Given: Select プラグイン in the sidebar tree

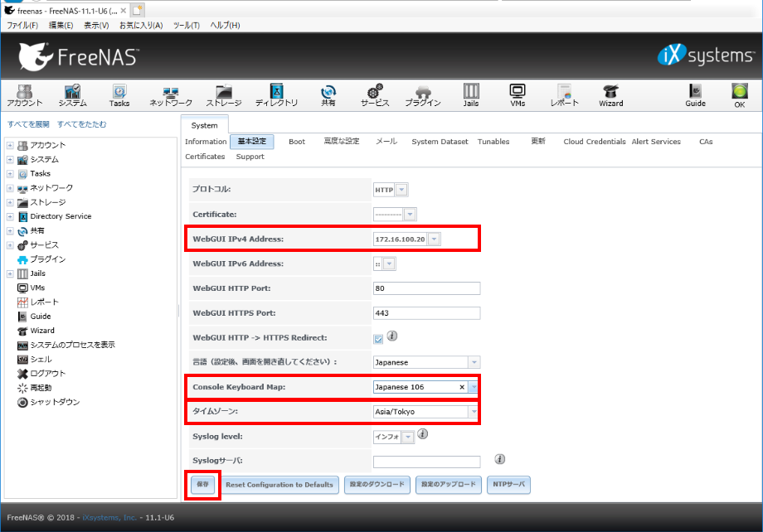Looking at the screenshot, I should (x=48, y=259).
